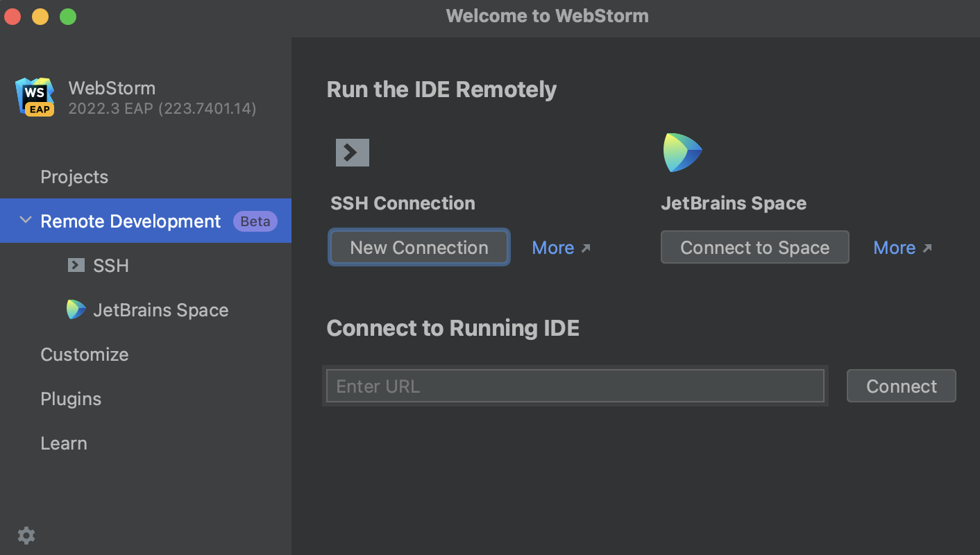
Task: Start a New Connection via SSH
Action: (x=419, y=247)
